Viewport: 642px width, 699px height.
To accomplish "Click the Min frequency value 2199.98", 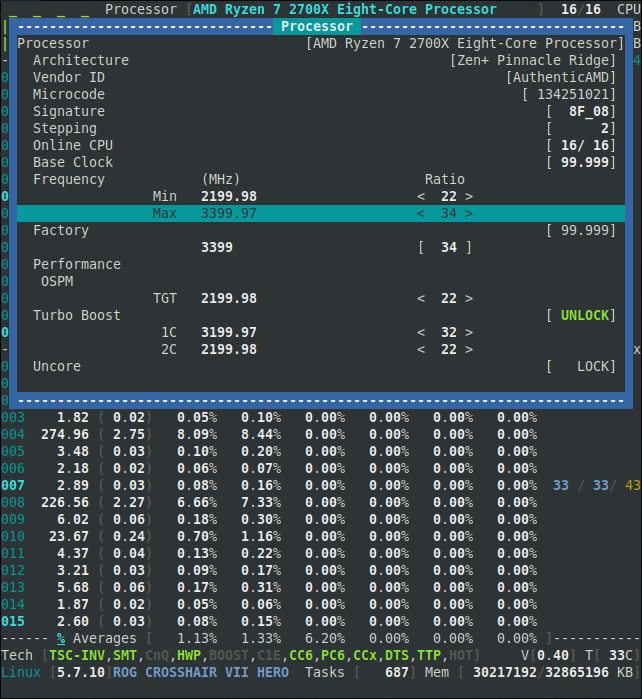I will [x=229, y=197].
